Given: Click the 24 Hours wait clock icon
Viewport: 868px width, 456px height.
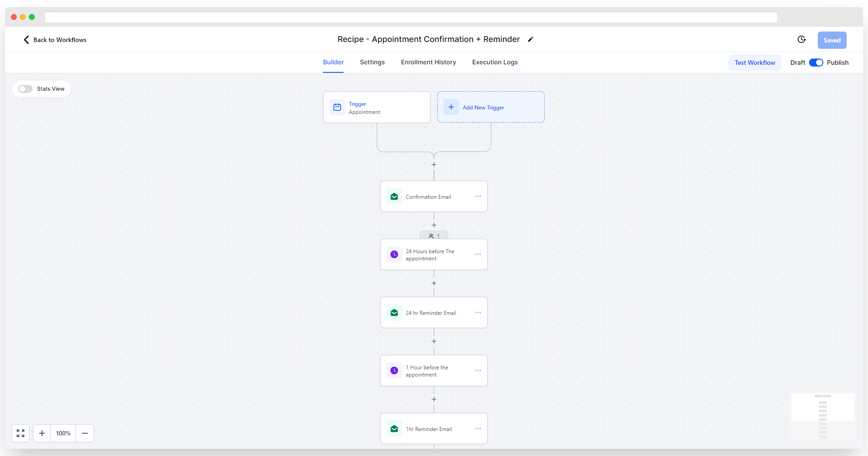Looking at the screenshot, I should 394,255.
